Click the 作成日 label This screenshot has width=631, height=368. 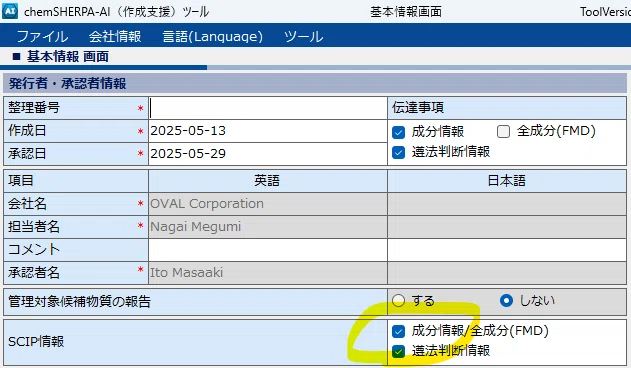pos(27,130)
